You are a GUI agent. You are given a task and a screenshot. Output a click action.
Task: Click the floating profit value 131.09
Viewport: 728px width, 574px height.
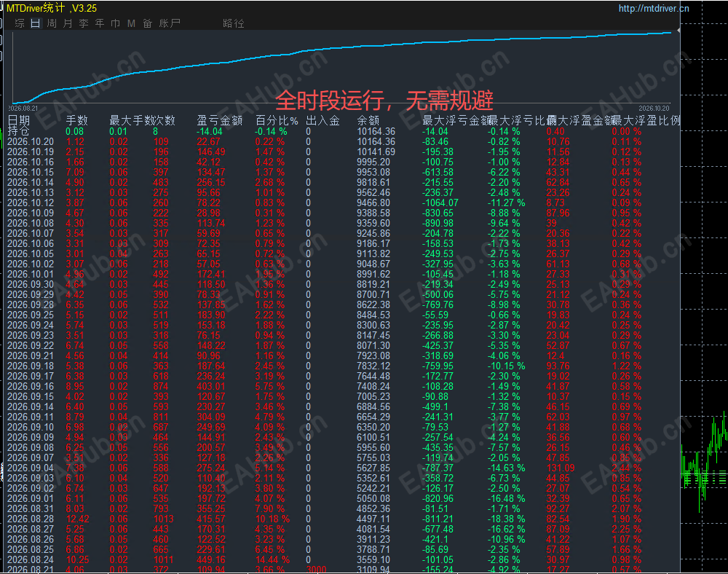click(561, 468)
